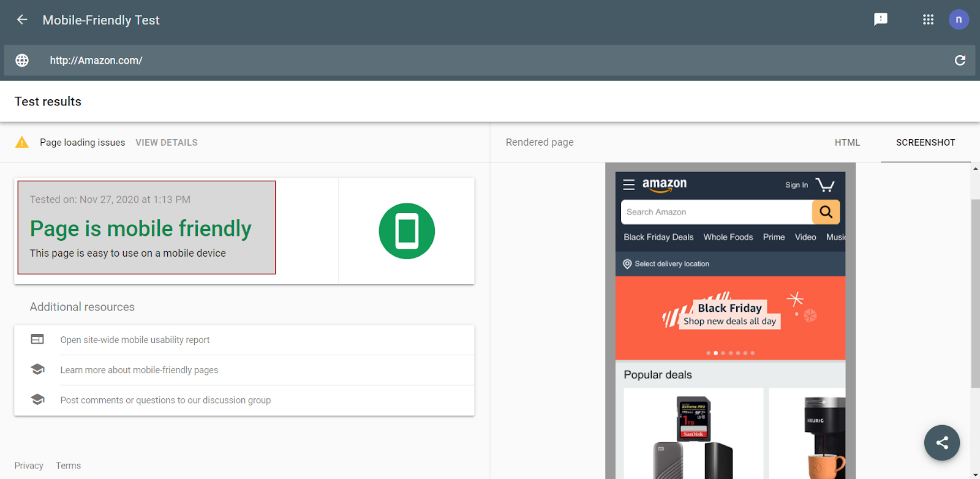
Task: Open site-wide mobile usability report
Action: (x=135, y=339)
